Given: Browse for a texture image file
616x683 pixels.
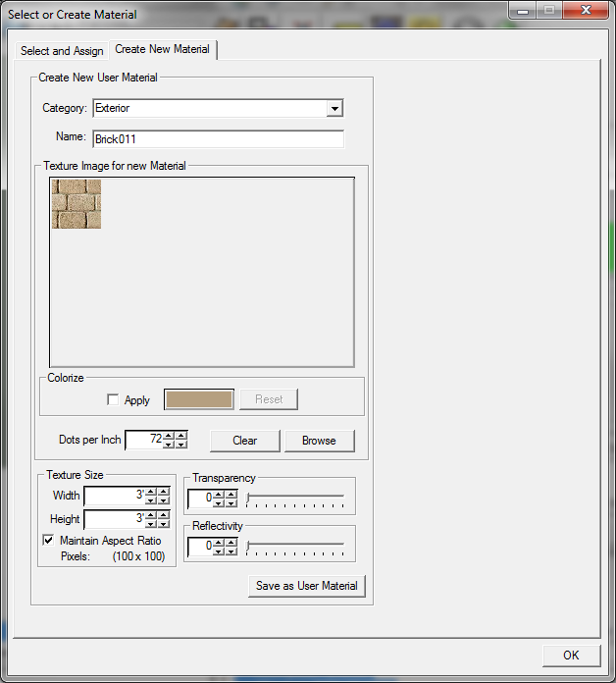Looking at the screenshot, I should coord(319,441).
